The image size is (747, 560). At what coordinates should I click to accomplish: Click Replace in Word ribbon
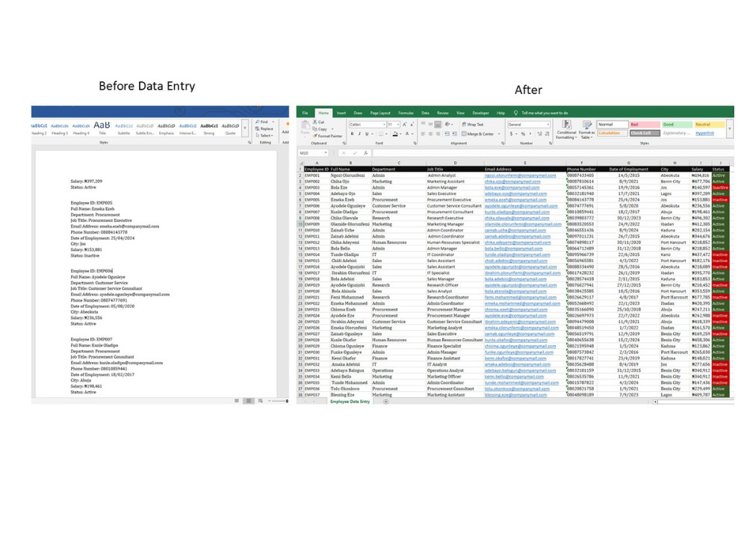[x=264, y=128]
